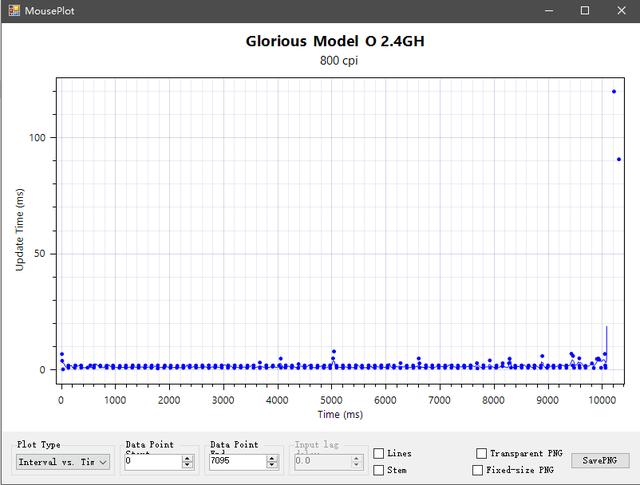Viewport: 640px width, 485px height.
Task: Click the Input lag down arrow
Action: [x=356, y=465]
